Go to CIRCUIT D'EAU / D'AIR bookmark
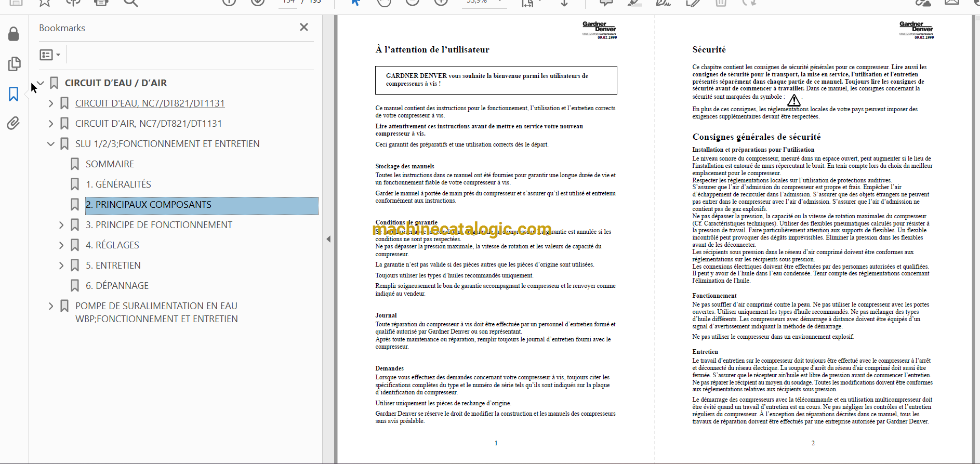This screenshot has height=464, width=980. coord(116,83)
